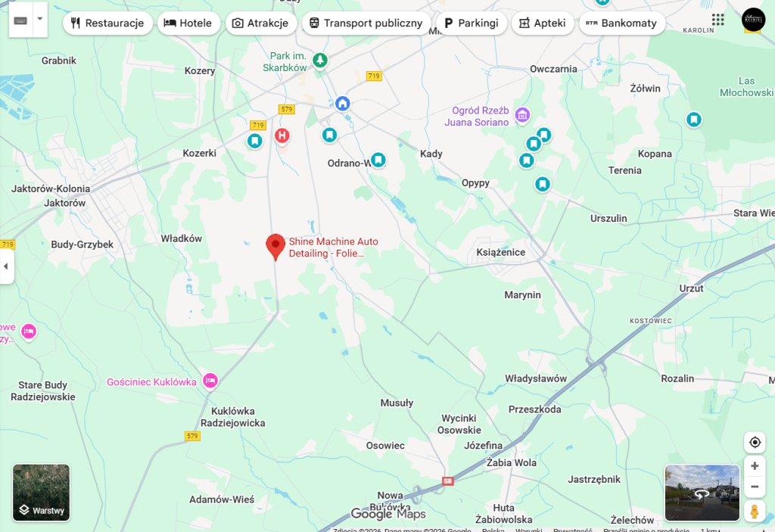Open the blue home marker
Image resolution: width=775 pixels, height=532 pixels.
click(x=342, y=104)
